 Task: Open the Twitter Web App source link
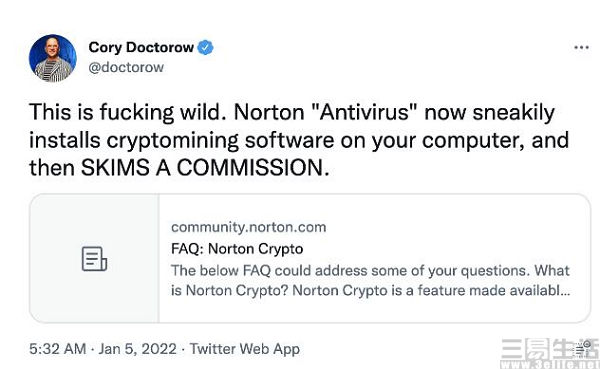click(x=245, y=349)
